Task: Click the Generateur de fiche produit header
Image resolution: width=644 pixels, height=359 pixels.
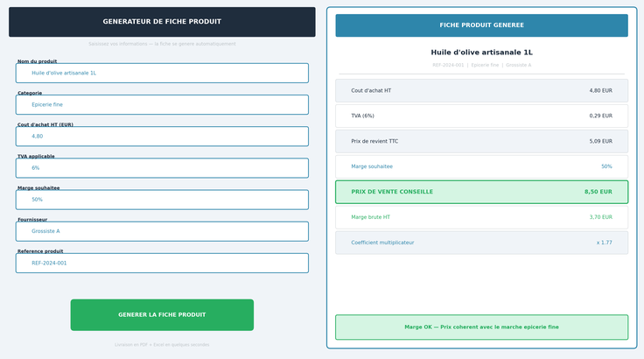Action: point(162,22)
